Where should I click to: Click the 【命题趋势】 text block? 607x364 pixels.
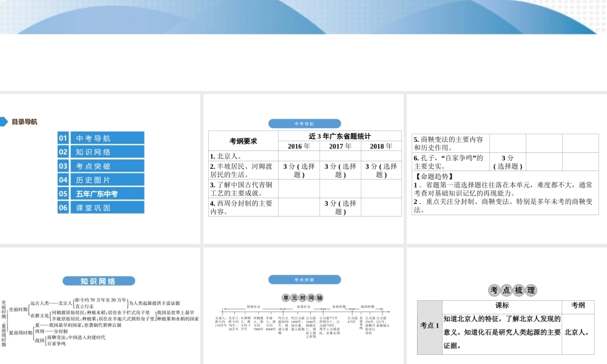click(504, 193)
